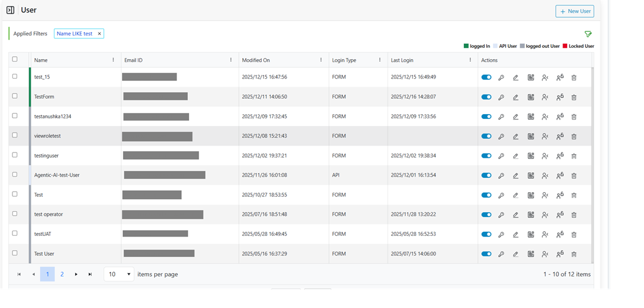Open the Name column options menu
The image size is (644, 308).
113,60
